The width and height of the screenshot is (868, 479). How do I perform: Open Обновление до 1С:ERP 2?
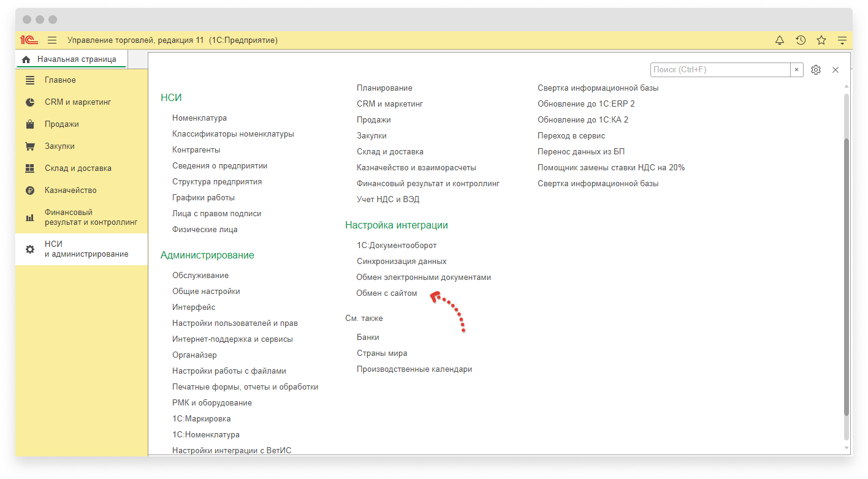[586, 104]
